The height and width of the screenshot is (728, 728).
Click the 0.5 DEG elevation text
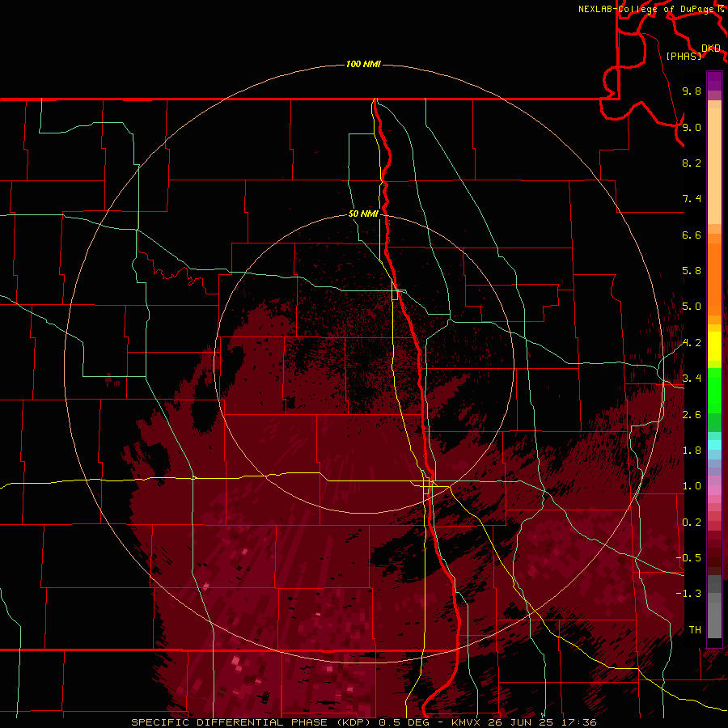(404, 722)
